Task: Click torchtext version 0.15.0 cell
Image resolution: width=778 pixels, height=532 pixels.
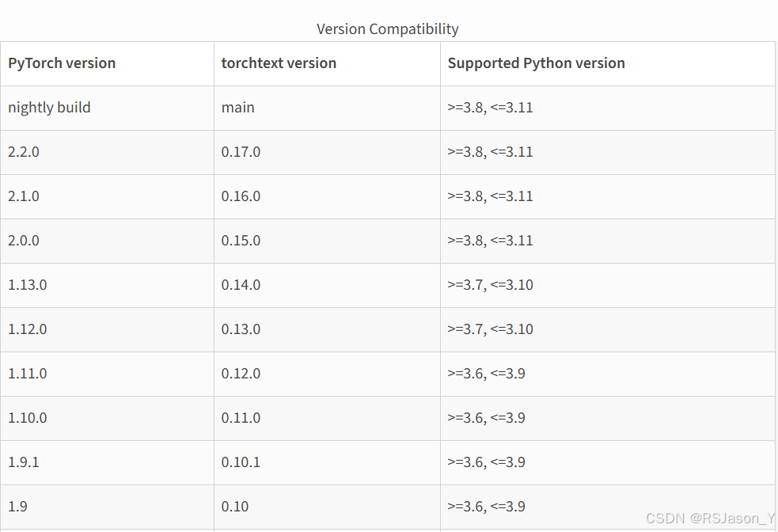Action: [x=241, y=241]
